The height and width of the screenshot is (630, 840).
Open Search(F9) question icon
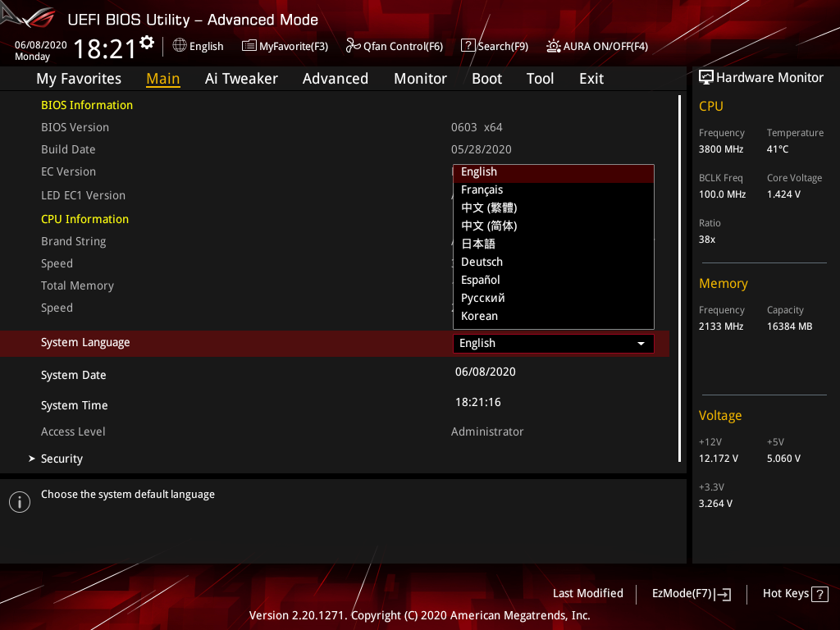pos(468,46)
